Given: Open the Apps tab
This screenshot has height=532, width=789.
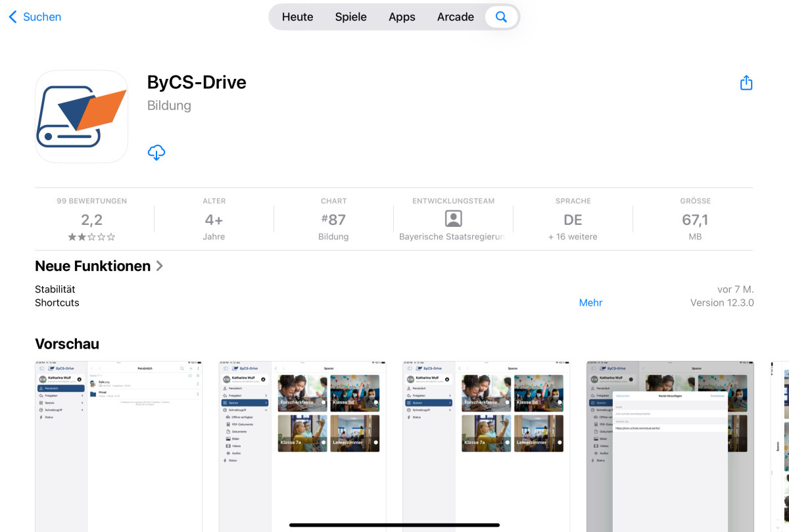Looking at the screenshot, I should [x=402, y=17].
